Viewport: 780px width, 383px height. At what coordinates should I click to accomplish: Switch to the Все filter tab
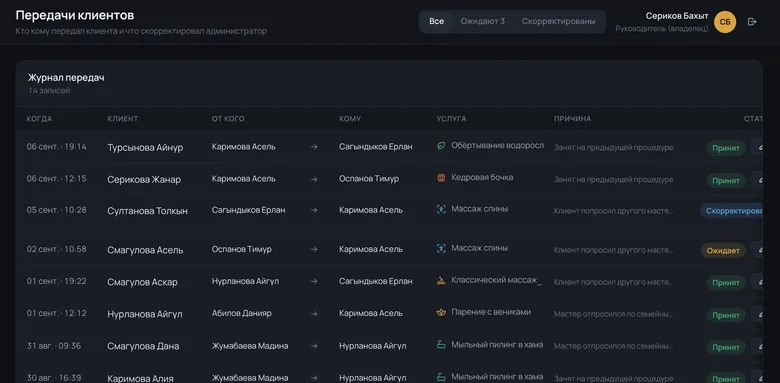tap(436, 21)
